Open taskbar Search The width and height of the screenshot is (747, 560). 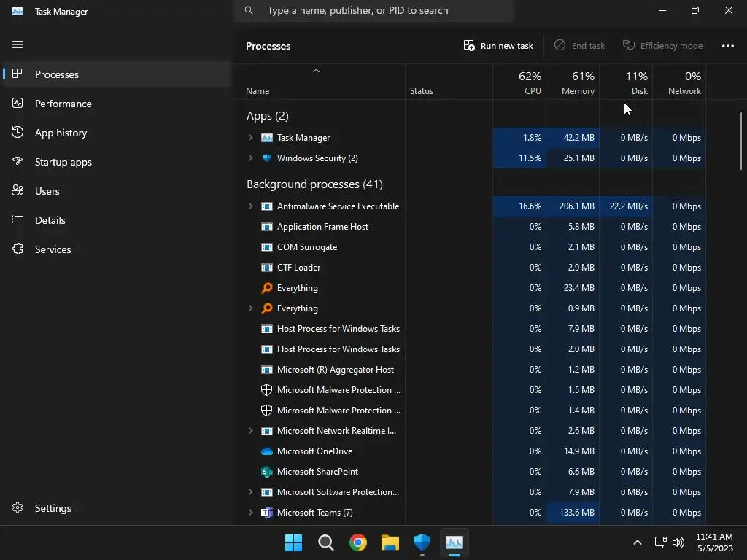326,542
